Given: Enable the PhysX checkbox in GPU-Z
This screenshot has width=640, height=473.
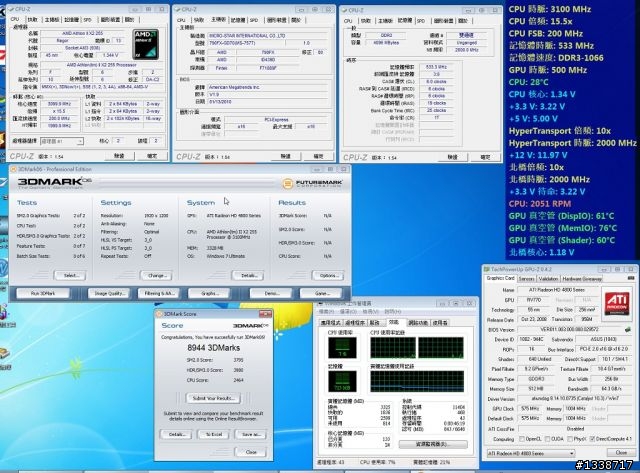Looking at the screenshot, I should pos(569,439).
